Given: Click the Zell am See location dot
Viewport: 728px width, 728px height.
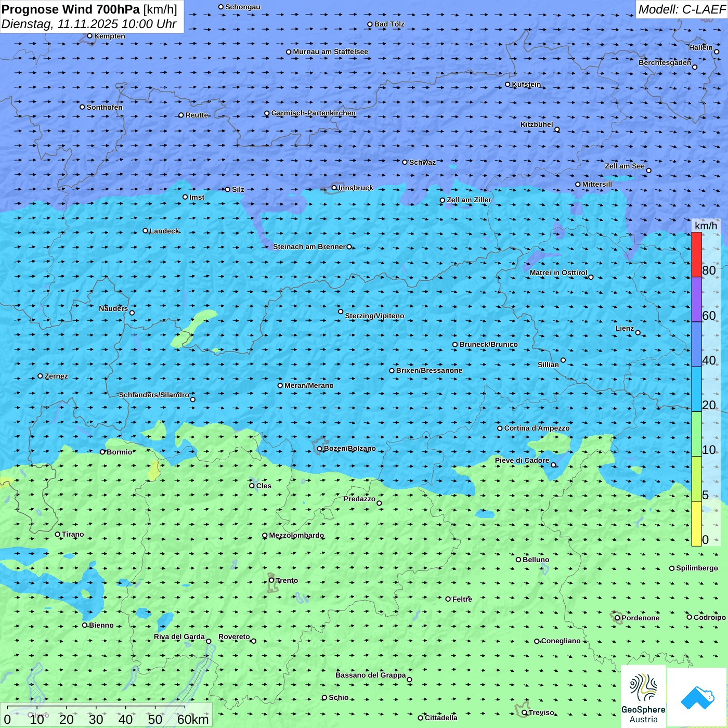Looking at the screenshot, I should [648, 171].
